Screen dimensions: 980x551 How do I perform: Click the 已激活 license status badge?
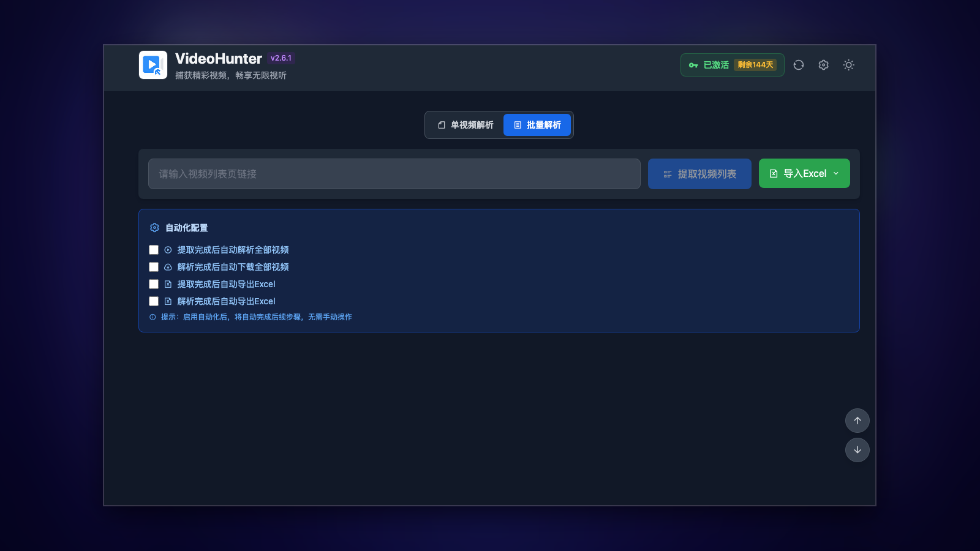[733, 65]
